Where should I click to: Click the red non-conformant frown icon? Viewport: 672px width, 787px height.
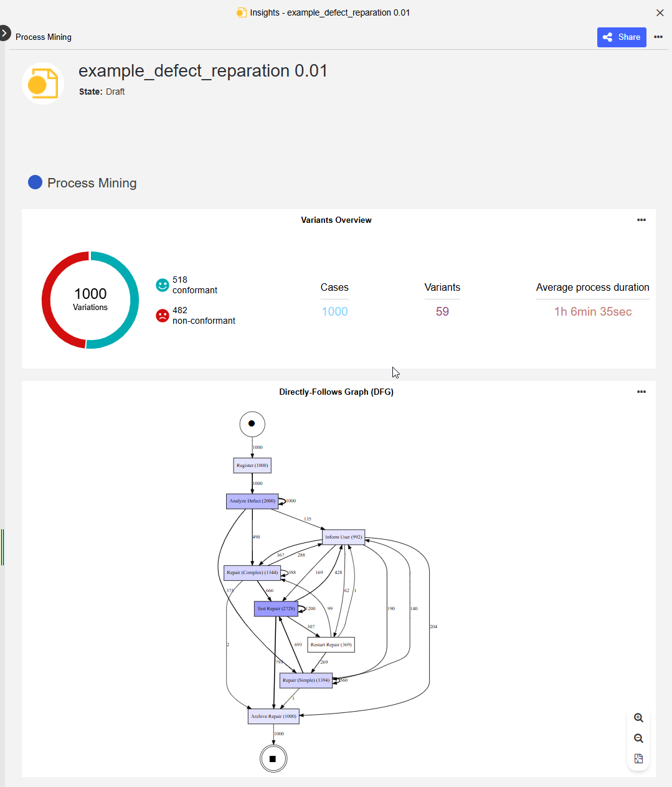click(162, 316)
